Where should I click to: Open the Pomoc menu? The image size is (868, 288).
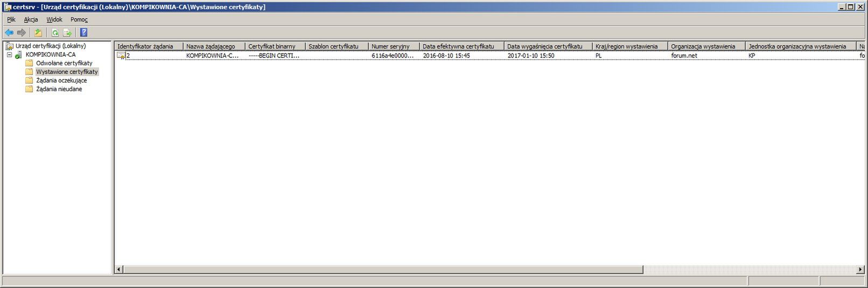(x=79, y=19)
